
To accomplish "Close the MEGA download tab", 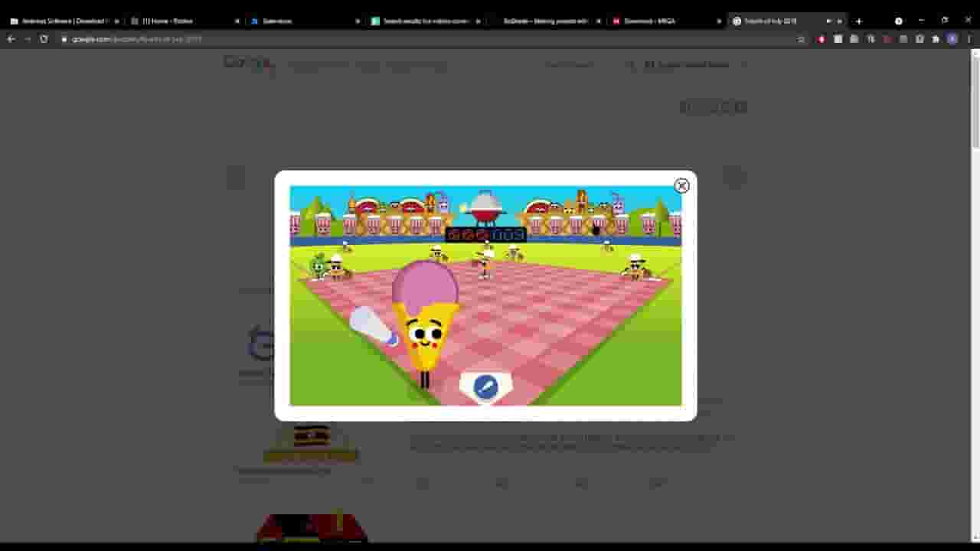I will 718,21.
